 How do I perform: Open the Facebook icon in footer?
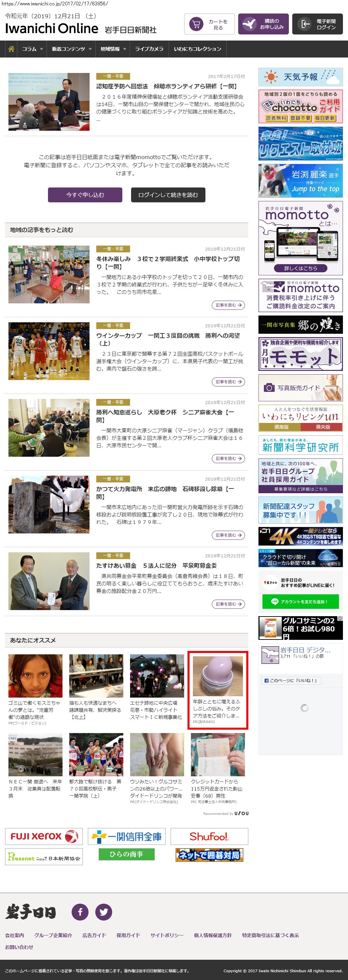coord(80,912)
